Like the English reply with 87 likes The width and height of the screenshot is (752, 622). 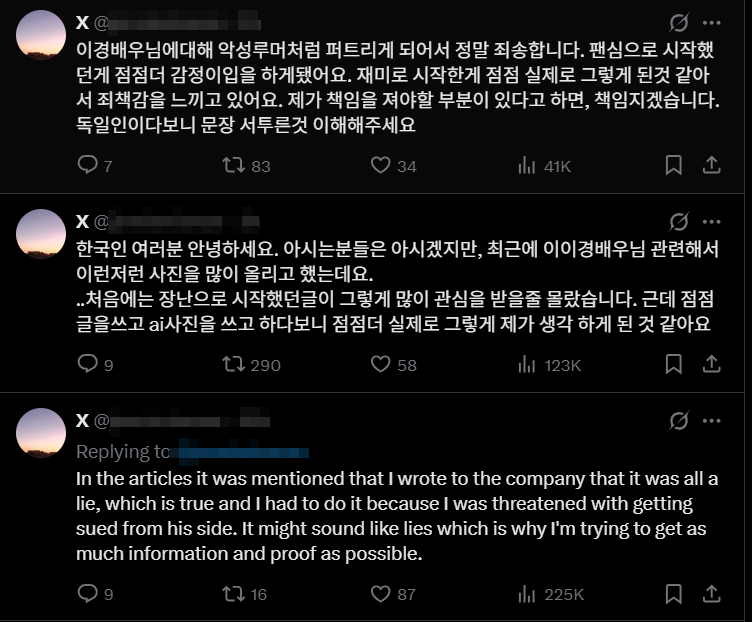[x=380, y=593]
